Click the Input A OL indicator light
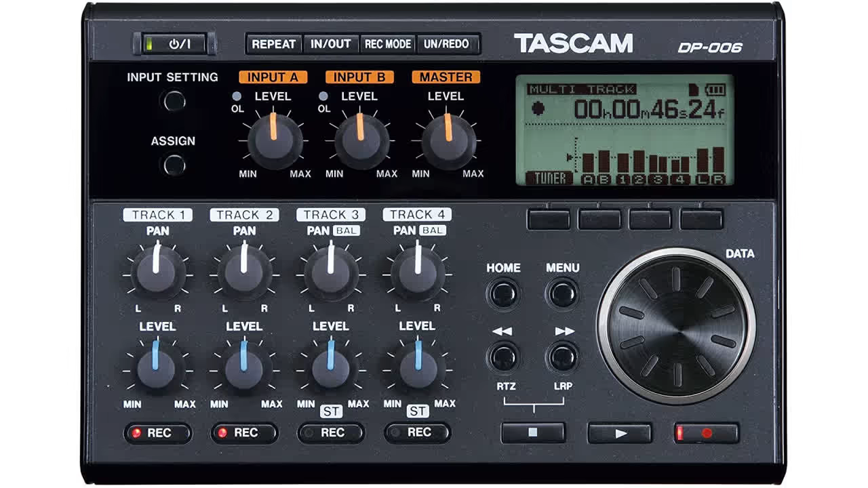The width and height of the screenshot is (868, 488). tap(237, 96)
